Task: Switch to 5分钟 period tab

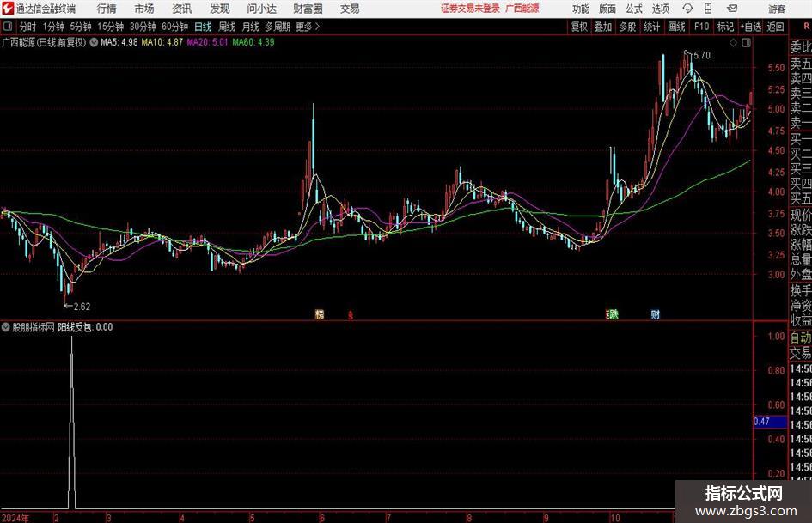Action: [80, 27]
